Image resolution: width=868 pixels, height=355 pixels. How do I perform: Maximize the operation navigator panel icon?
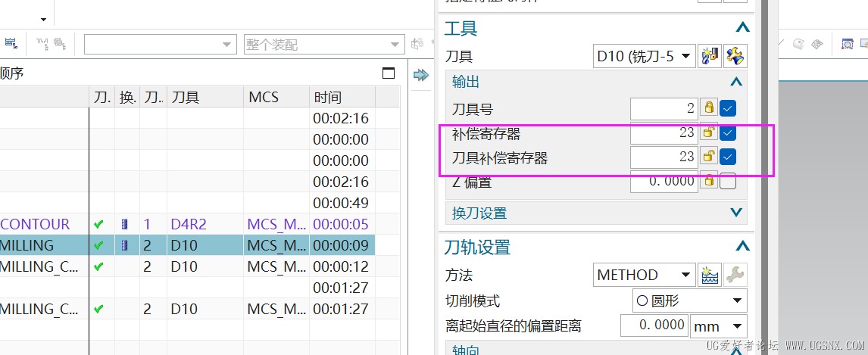389,73
